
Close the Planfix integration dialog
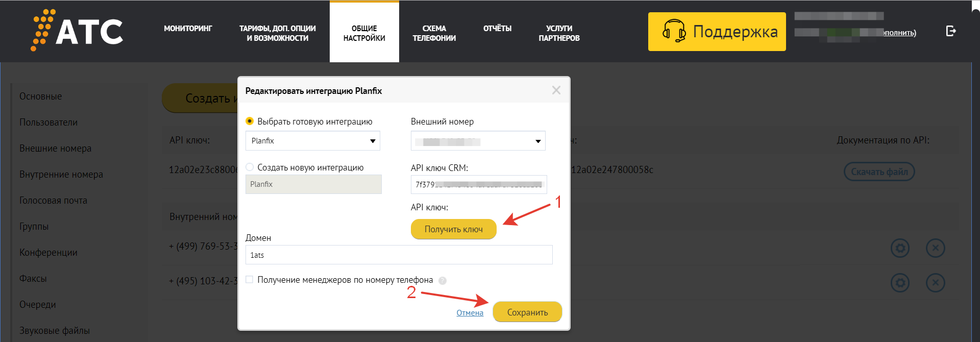[556, 90]
